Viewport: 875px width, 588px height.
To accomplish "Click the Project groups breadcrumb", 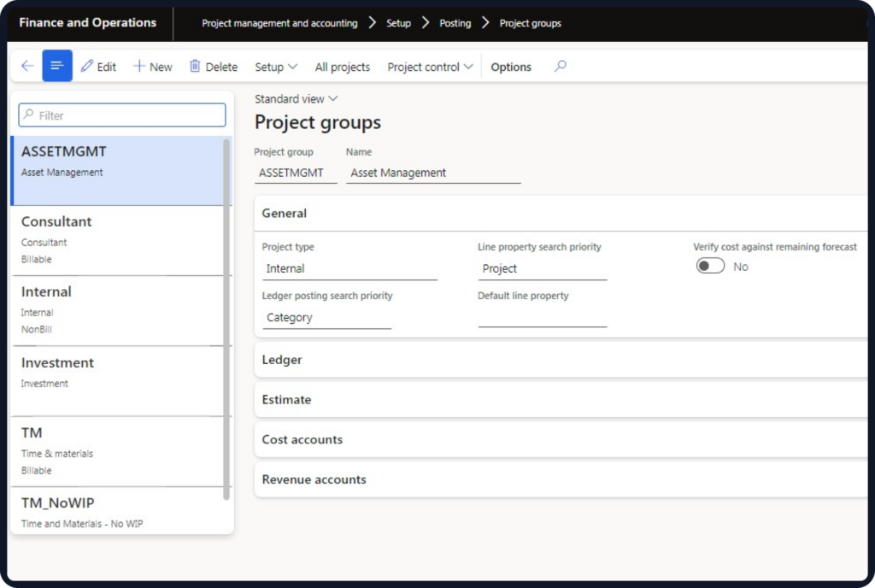I will point(530,23).
